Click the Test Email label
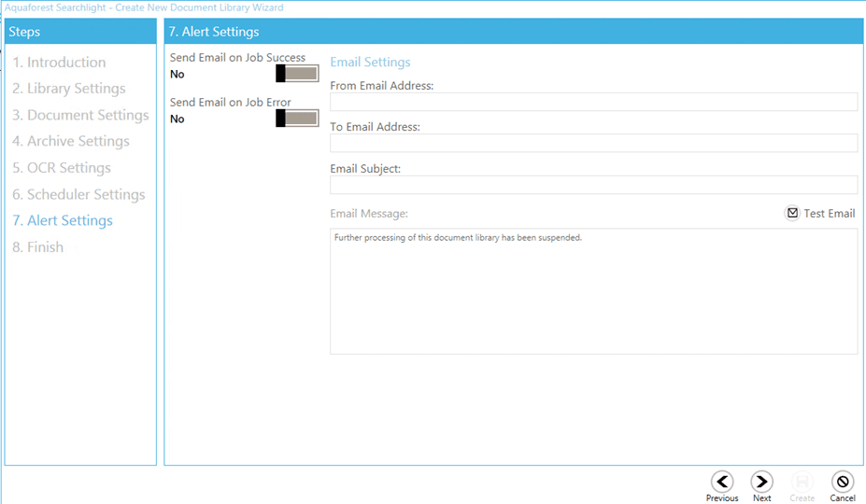Viewport: 866px width, 504px height. [x=829, y=214]
